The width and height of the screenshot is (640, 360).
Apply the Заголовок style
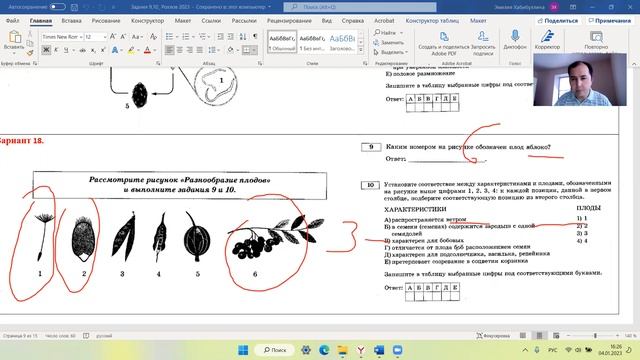point(342,42)
